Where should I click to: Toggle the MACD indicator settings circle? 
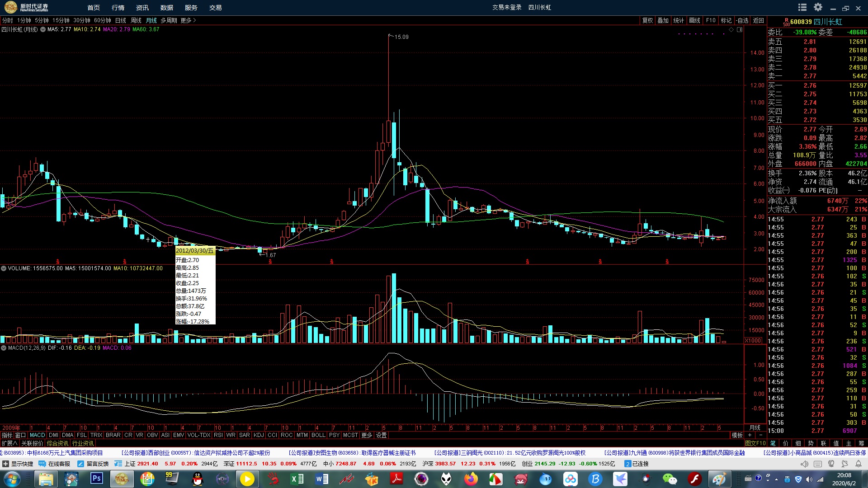click(4, 348)
